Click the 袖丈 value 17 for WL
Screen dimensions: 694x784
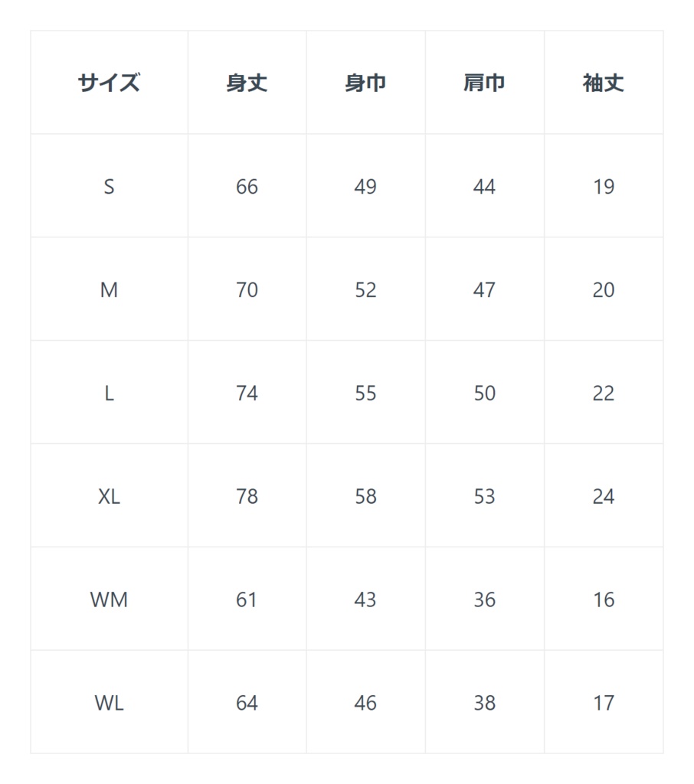604,703
